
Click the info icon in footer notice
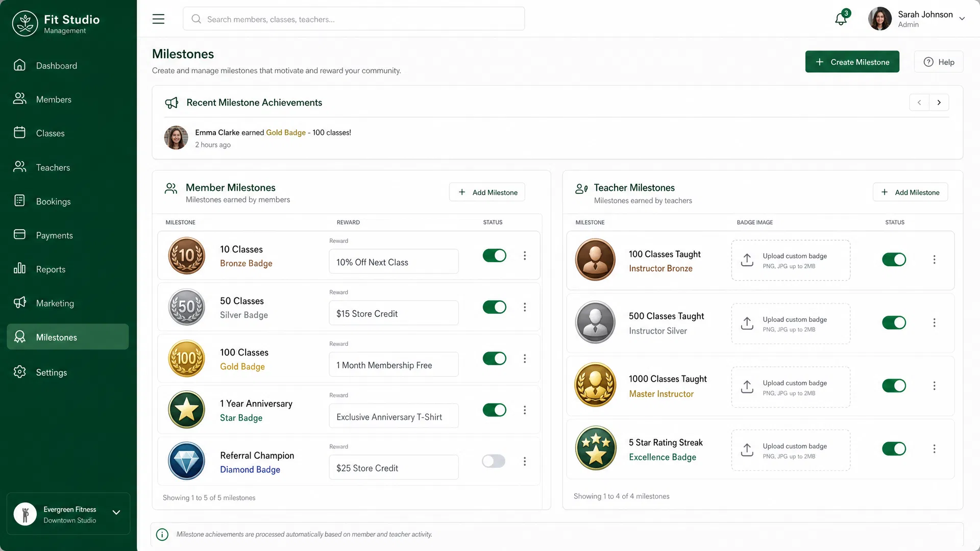tap(162, 534)
